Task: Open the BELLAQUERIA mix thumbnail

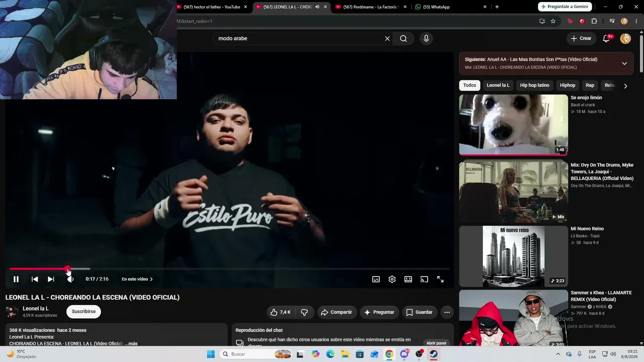Action: click(x=514, y=192)
